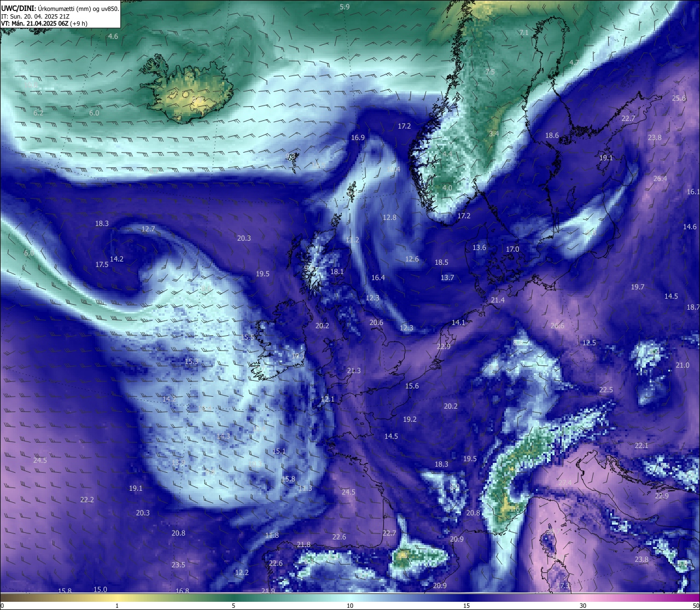700x610 pixels.
Task: Select the 6.2 value west of Iceland
Action: [38, 113]
